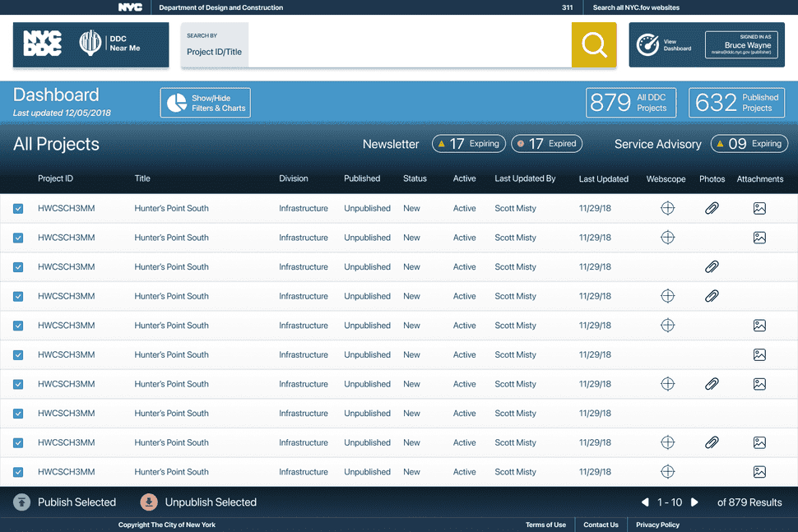Sort by Project ID column header
798x532 pixels.
[55, 178]
